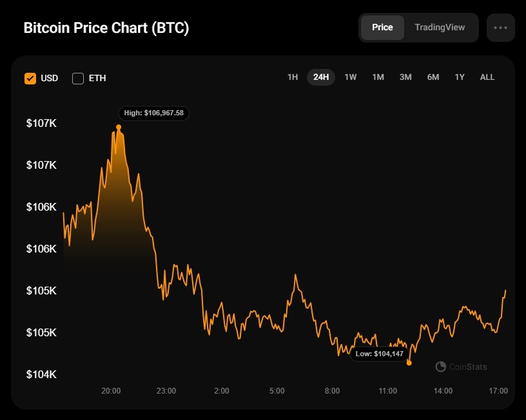526x420 pixels.
Task: Enable the ETH comparison checkbox
Action: click(78, 79)
